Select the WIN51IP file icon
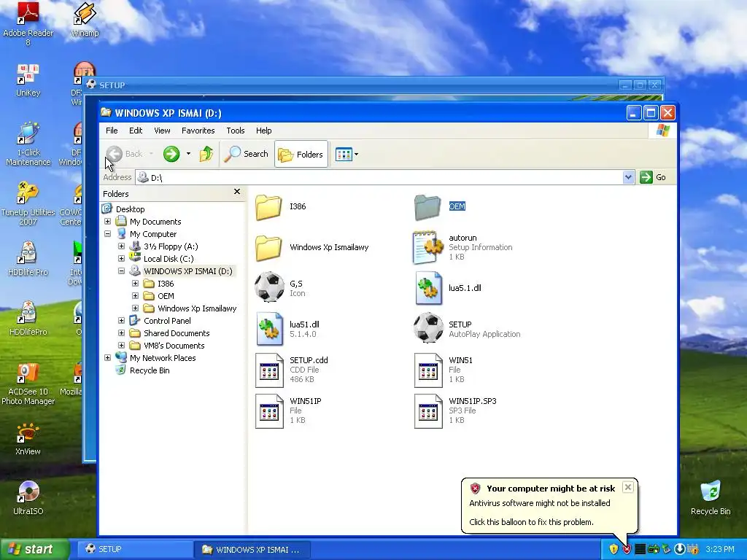The image size is (747, 560). pyautogui.click(x=269, y=411)
